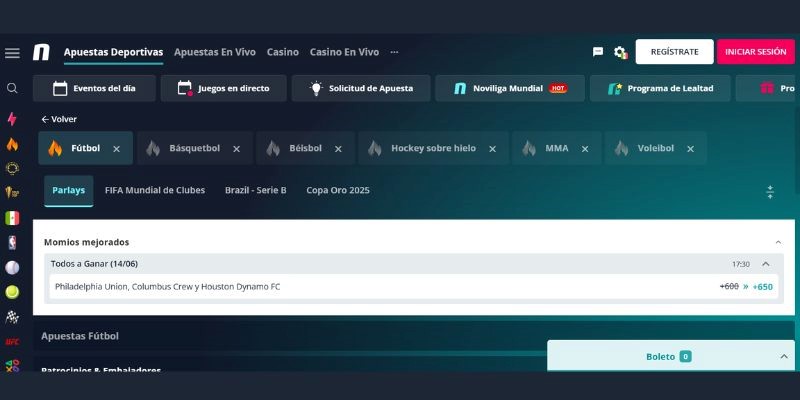Go back with the Volver link

point(58,119)
